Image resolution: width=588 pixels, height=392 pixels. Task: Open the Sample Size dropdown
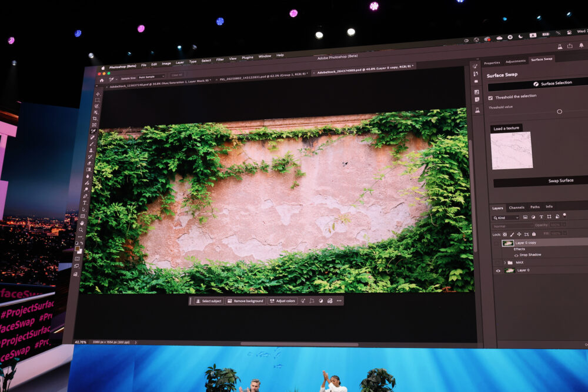pyautogui.click(x=151, y=76)
